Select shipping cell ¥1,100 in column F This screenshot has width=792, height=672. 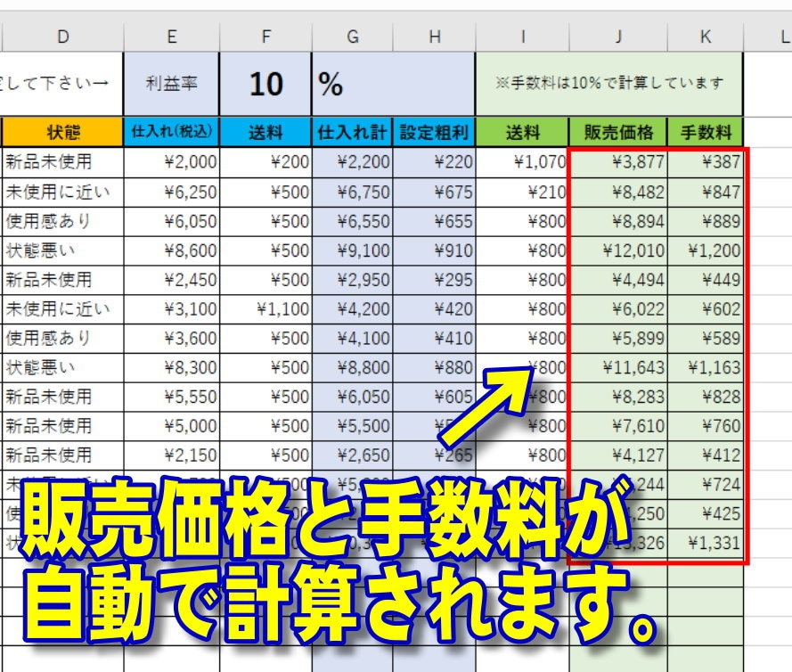[x=265, y=309]
